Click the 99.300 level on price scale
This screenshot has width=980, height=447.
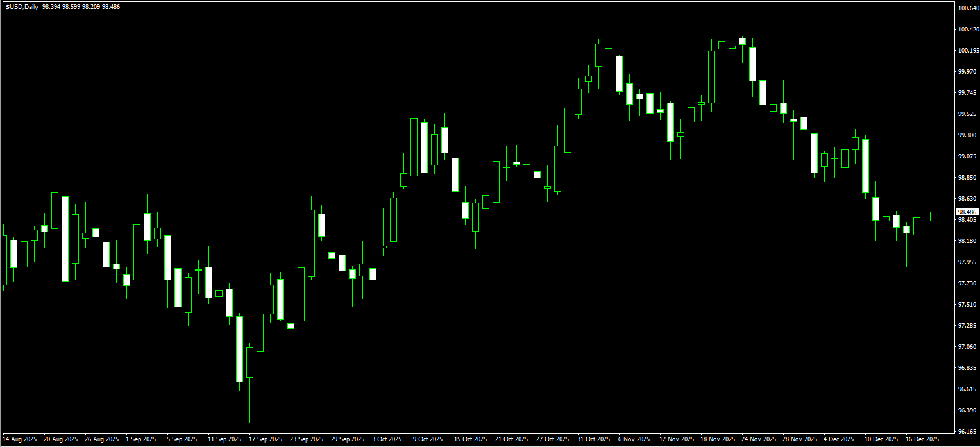967,135
